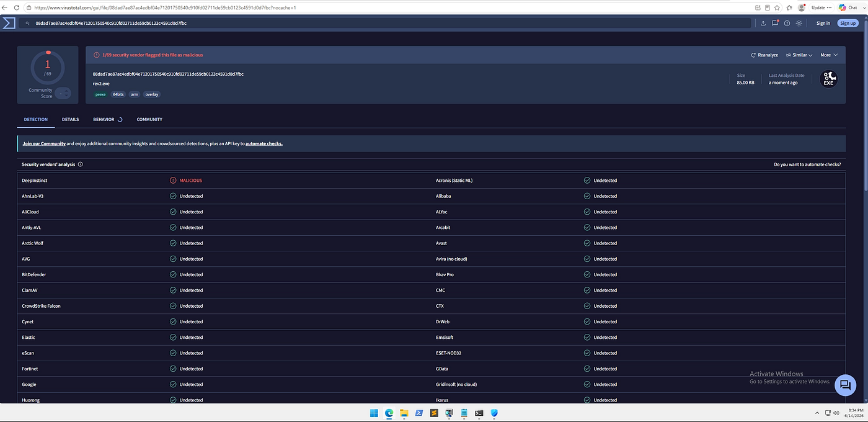Click the CrowdStrike Falcon vendor name
This screenshot has height=422, width=868.
pos(41,306)
